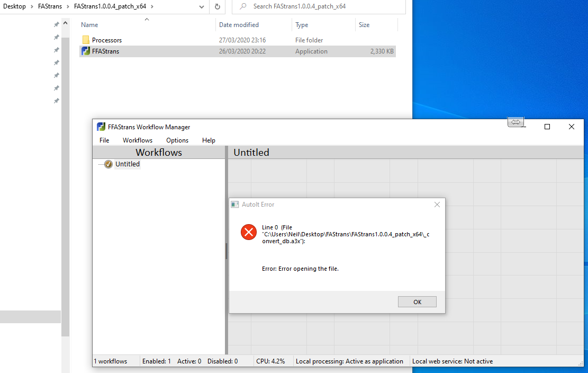
Task: Click the Search FAStrans1.0.0.4_patch_x64 field
Action: pyautogui.click(x=319, y=6)
